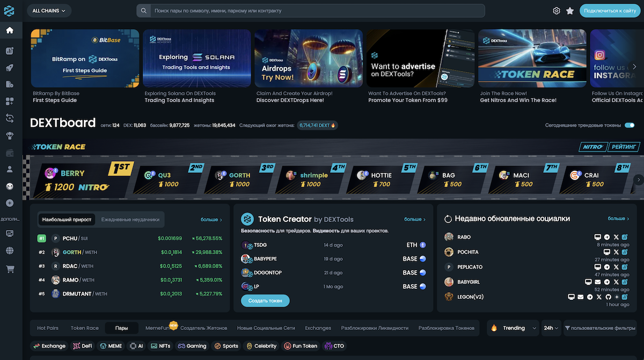Click the plus icon in LEGON(V2) row

pyautogui.click(x=617, y=297)
